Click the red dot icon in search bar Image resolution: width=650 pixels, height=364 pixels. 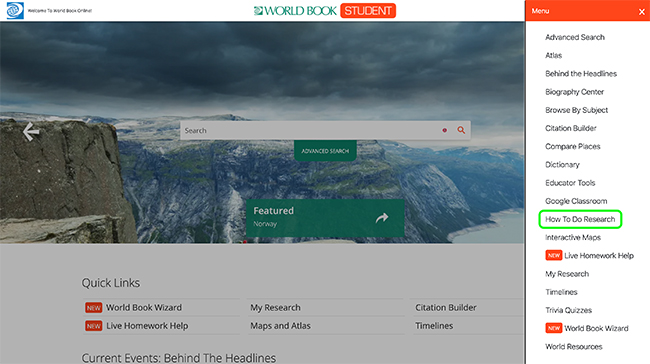point(444,130)
